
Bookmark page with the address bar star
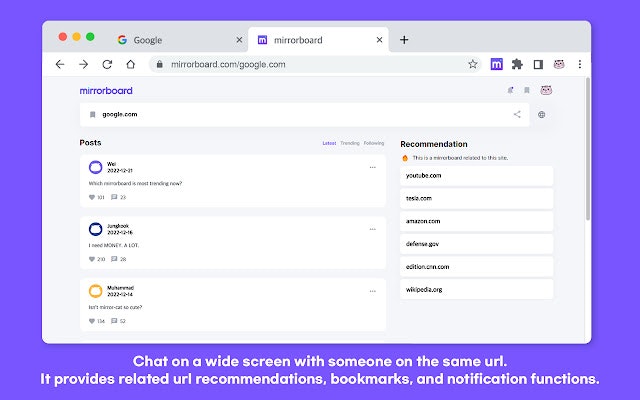[x=473, y=64]
